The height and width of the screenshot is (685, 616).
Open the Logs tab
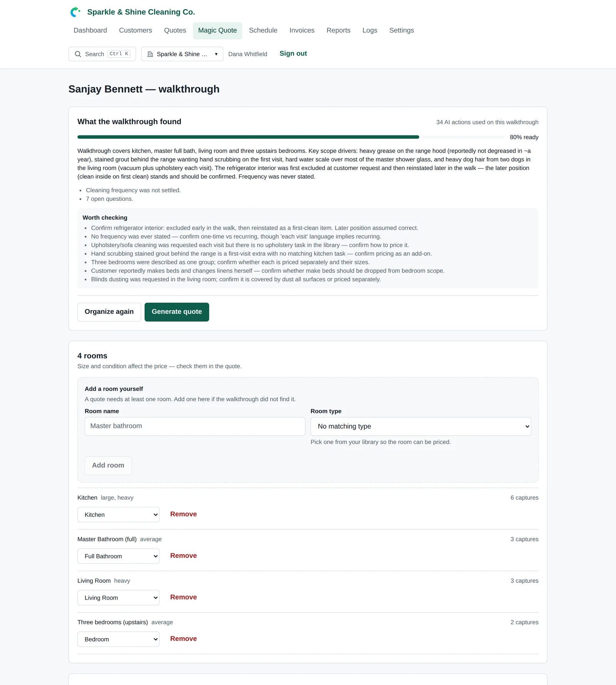[x=370, y=30]
